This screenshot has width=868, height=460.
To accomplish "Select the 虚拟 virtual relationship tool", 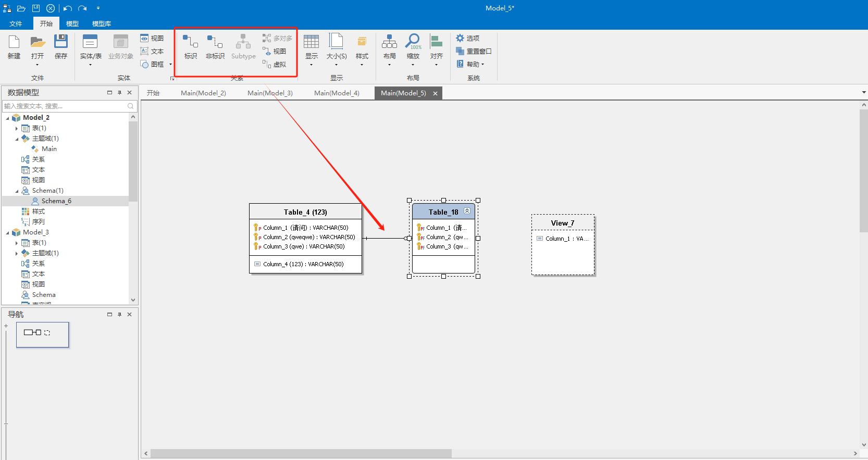I will (275, 64).
